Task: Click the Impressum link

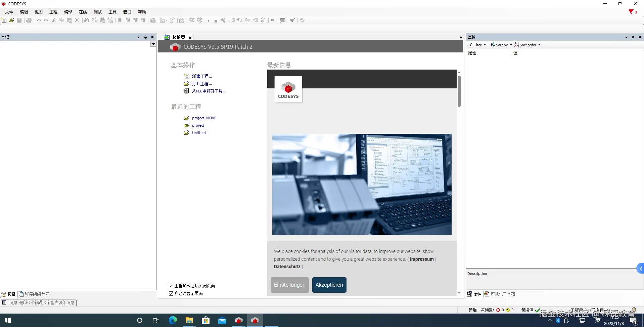Action: [x=422, y=259]
